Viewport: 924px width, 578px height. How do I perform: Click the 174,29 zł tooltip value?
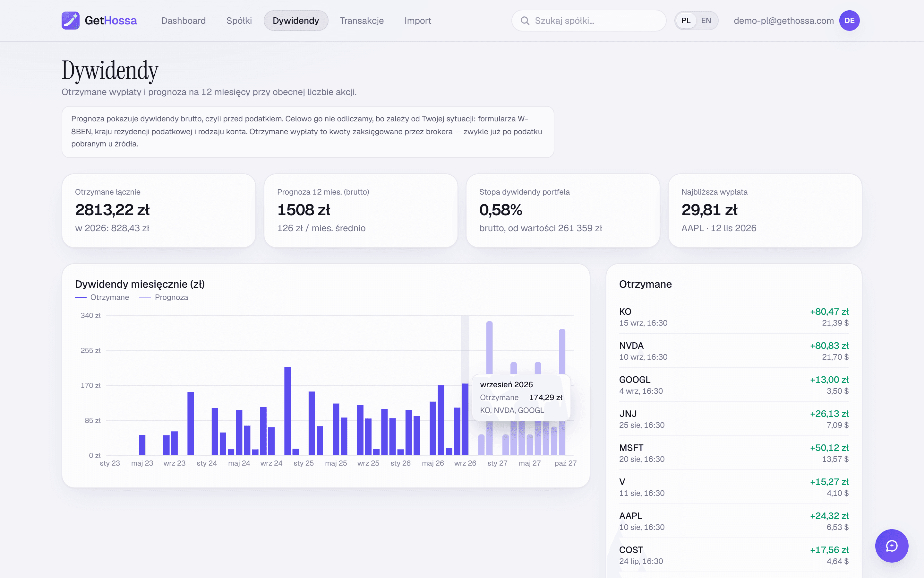(x=546, y=398)
